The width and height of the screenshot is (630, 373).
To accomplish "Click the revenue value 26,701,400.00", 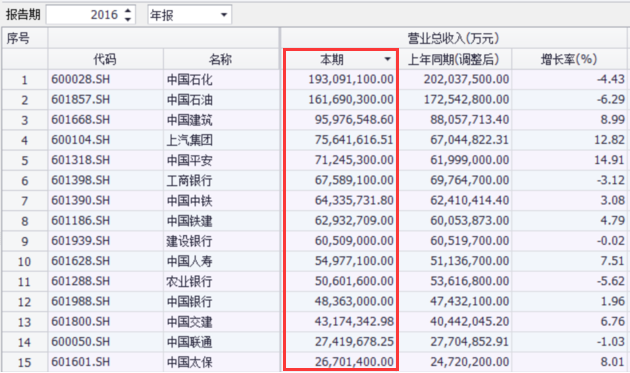I will click(354, 362).
